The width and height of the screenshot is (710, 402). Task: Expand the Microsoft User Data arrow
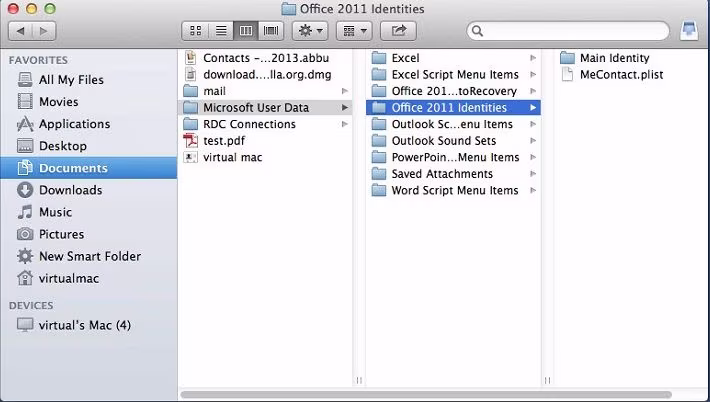click(345, 108)
